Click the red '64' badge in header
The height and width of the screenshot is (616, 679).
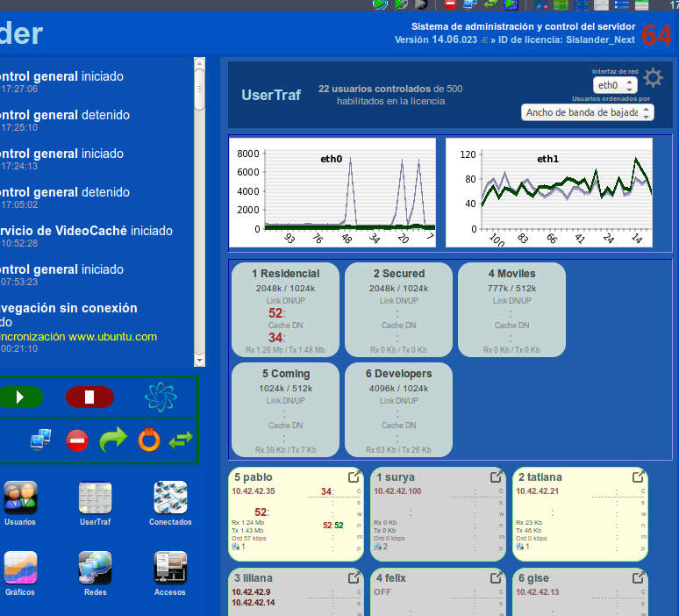656,35
